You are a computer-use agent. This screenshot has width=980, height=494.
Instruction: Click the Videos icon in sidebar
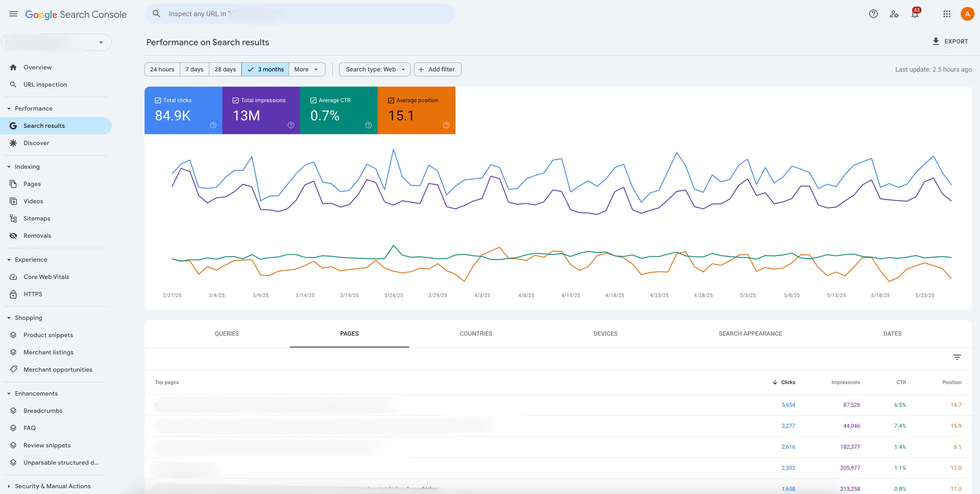(x=13, y=201)
